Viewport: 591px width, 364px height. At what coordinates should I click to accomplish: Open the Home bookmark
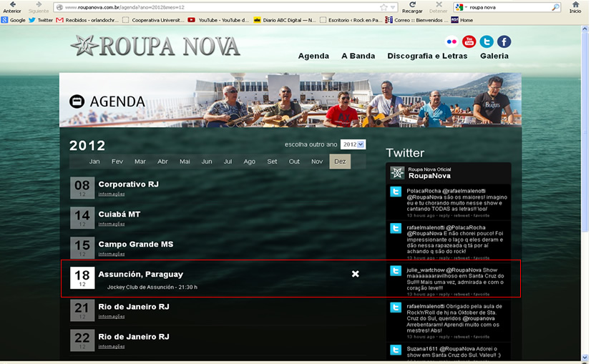tap(462, 20)
